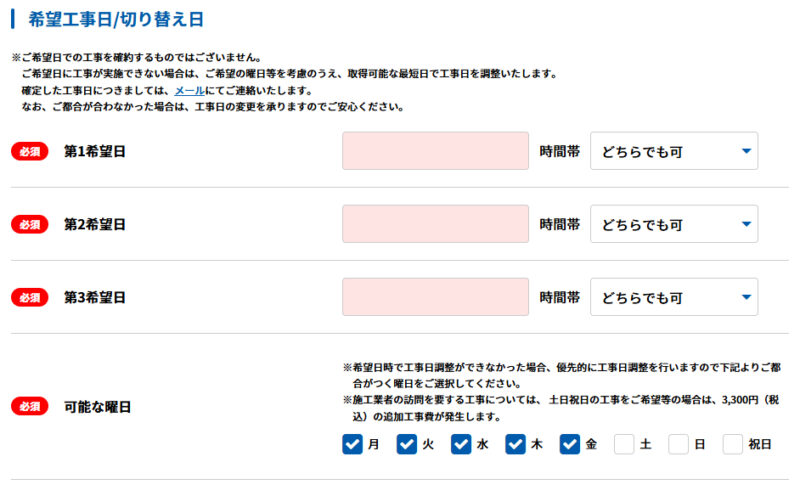Uncheck the 火 (Tuesday) checkbox

pyautogui.click(x=407, y=444)
